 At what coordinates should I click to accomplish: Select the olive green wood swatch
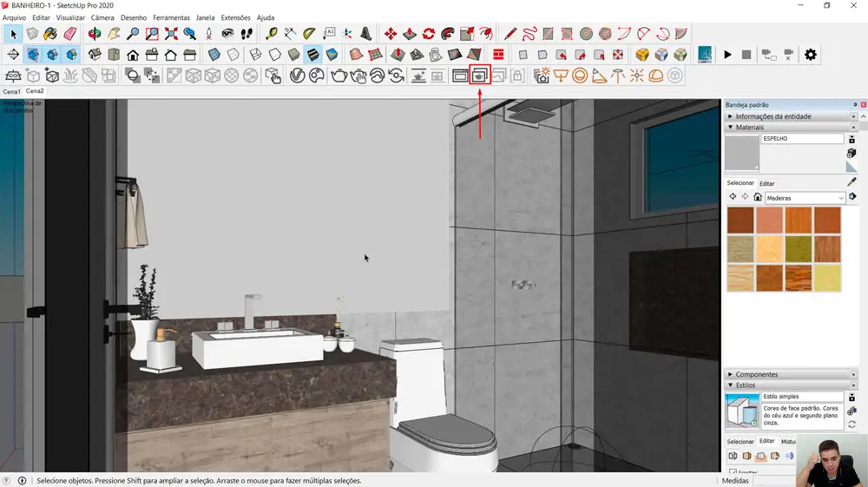(799, 250)
